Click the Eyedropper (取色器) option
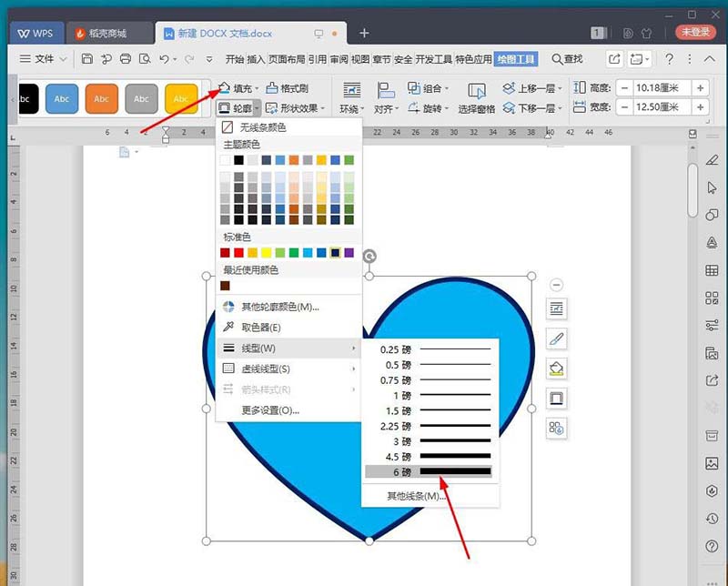 tap(264, 327)
